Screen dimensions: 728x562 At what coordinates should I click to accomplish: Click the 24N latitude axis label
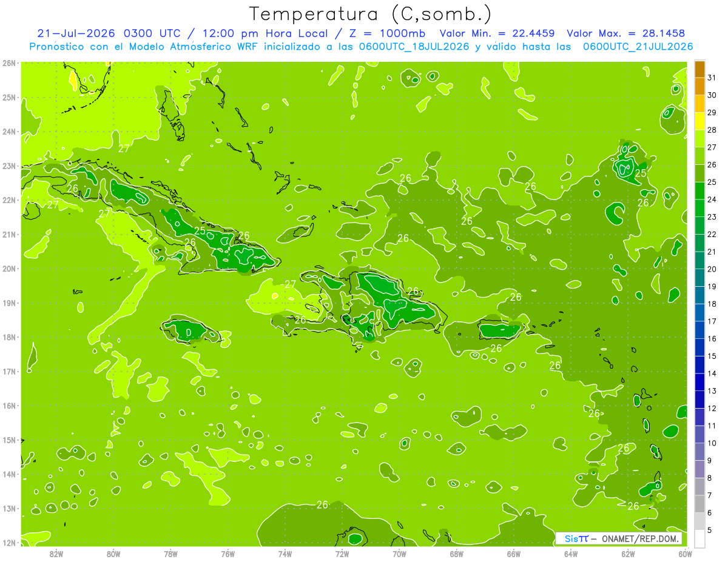click(9, 132)
